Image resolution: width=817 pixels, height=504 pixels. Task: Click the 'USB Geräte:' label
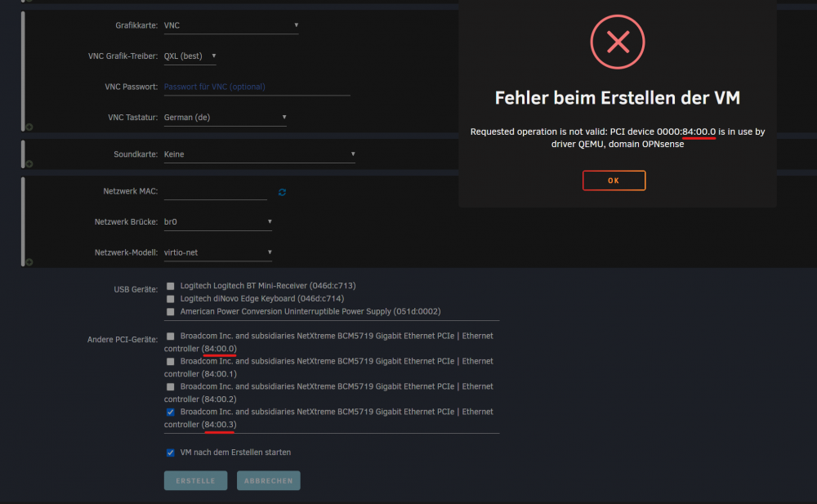136,289
